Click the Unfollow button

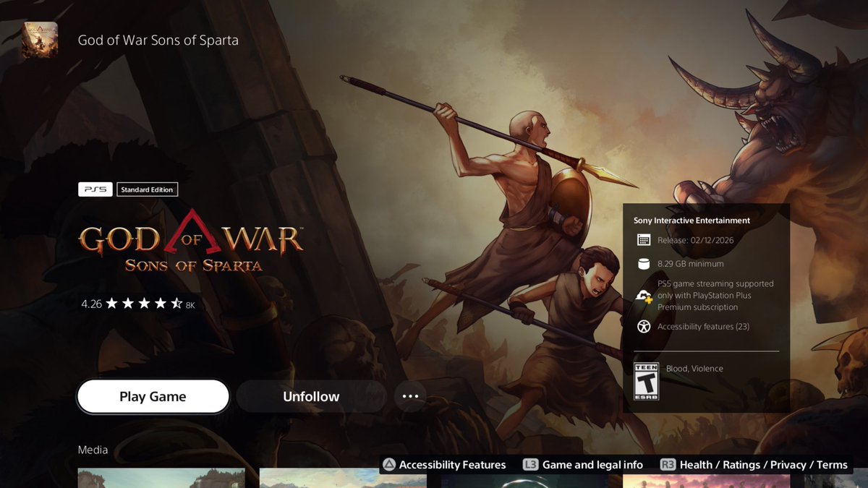pos(311,397)
